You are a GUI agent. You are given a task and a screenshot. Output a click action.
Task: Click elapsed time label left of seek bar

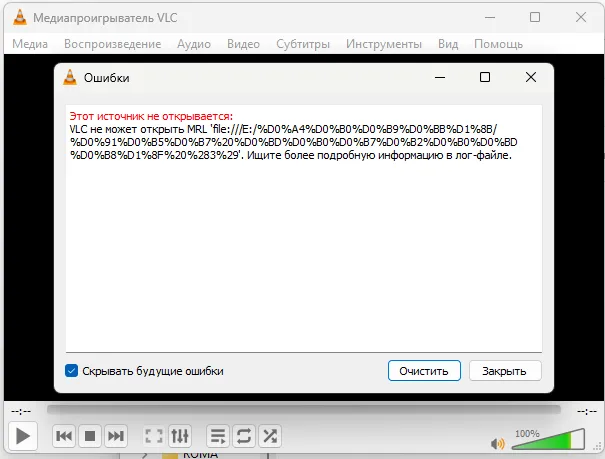click(x=21, y=412)
